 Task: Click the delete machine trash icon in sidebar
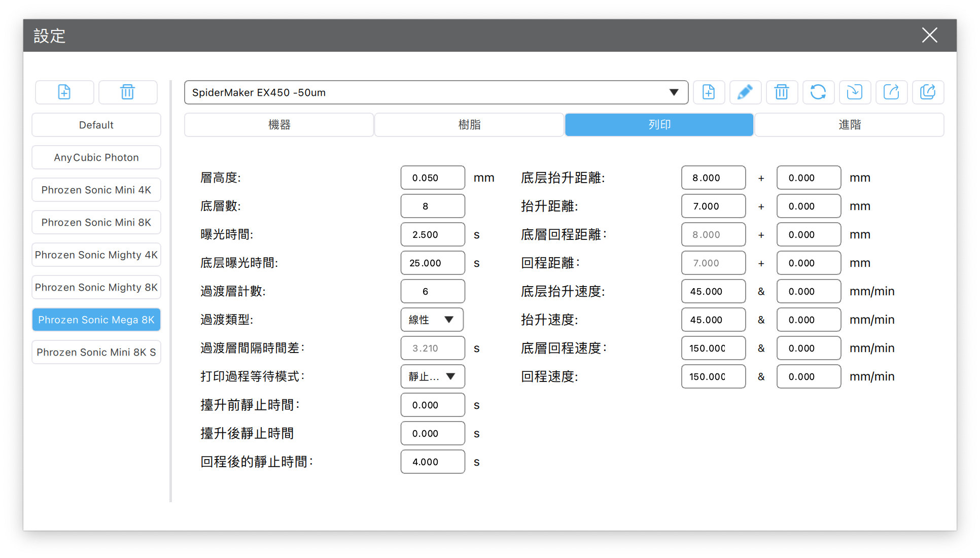[127, 92]
